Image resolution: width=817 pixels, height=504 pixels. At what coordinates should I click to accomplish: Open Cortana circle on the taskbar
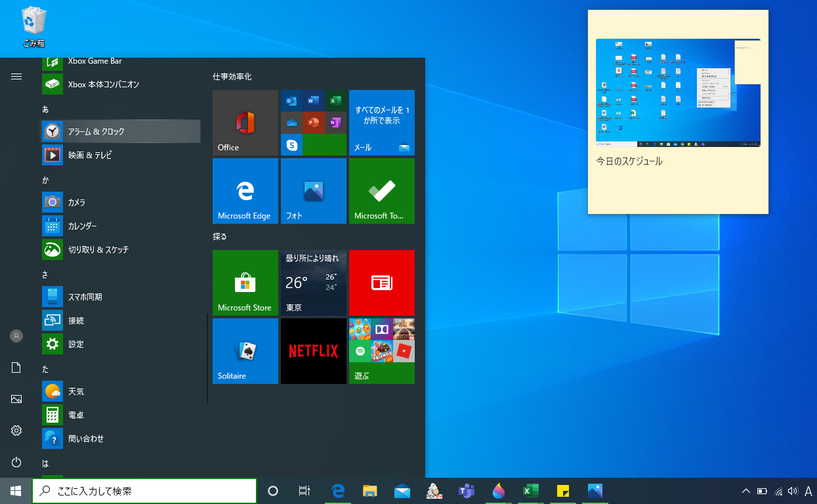pos(273,491)
